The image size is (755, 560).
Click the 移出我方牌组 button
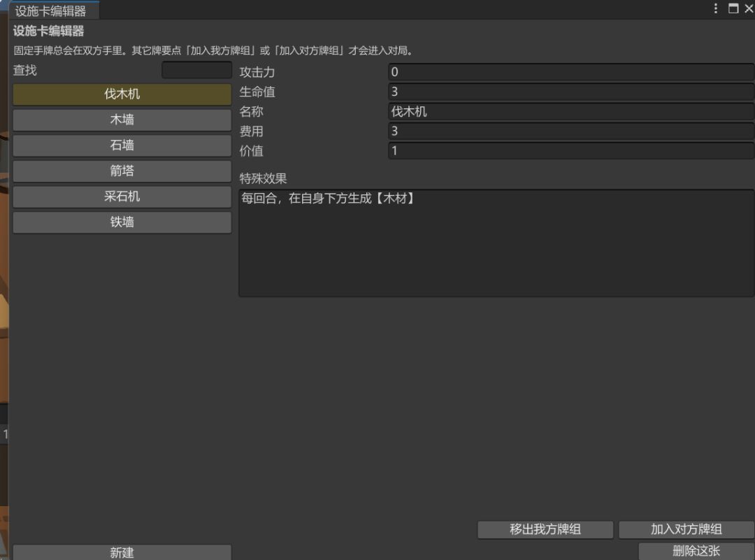click(545, 529)
